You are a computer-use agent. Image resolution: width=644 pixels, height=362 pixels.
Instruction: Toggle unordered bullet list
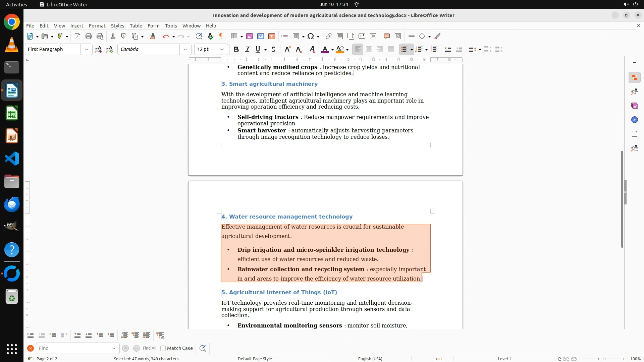pos(404,49)
